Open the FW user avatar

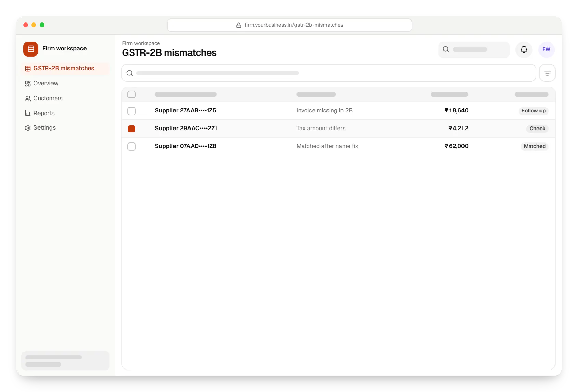point(546,50)
